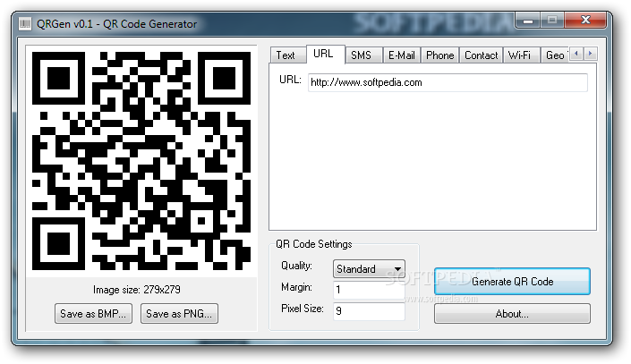The height and width of the screenshot is (364, 631).
Task: Close the QRGen window
Action: point(585,20)
